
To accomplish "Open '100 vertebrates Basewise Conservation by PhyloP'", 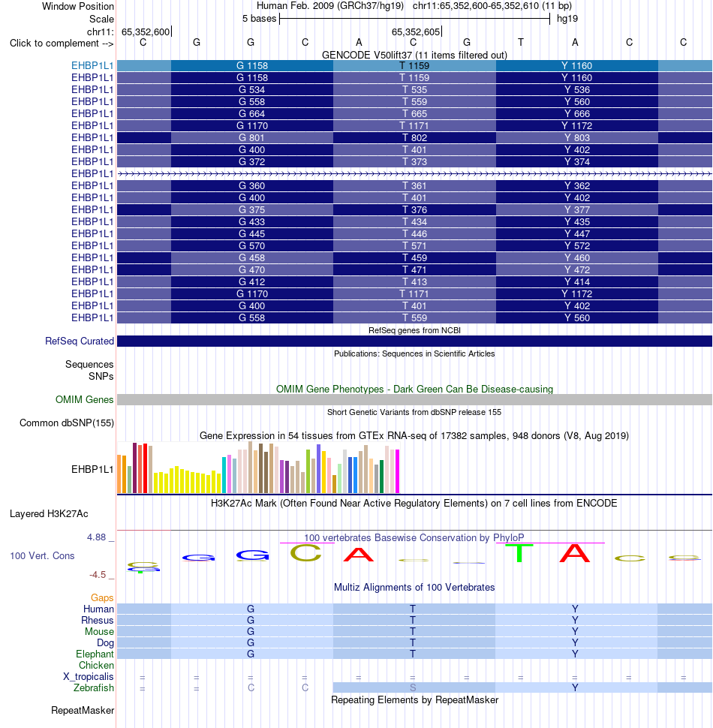I will click(414, 537).
